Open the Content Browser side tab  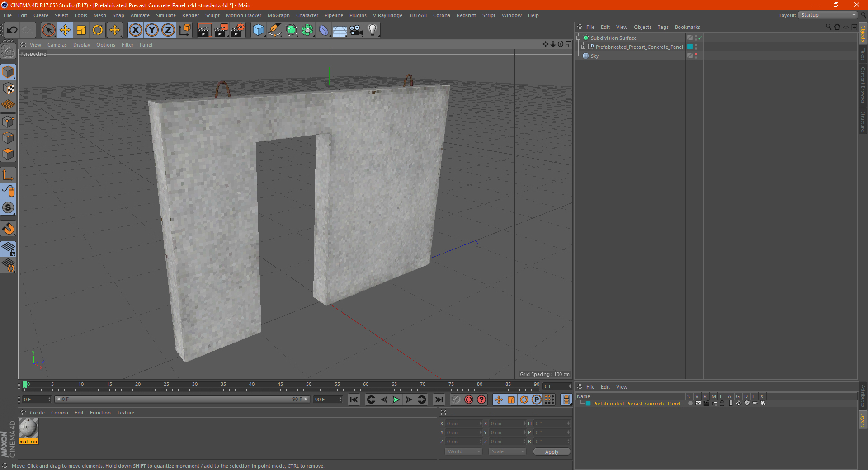point(863,85)
